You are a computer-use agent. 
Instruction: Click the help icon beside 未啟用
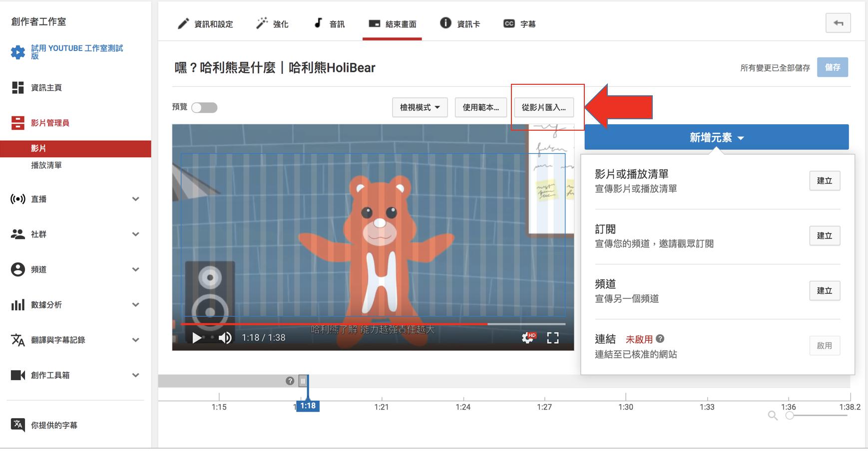pyautogui.click(x=660, y=339)
